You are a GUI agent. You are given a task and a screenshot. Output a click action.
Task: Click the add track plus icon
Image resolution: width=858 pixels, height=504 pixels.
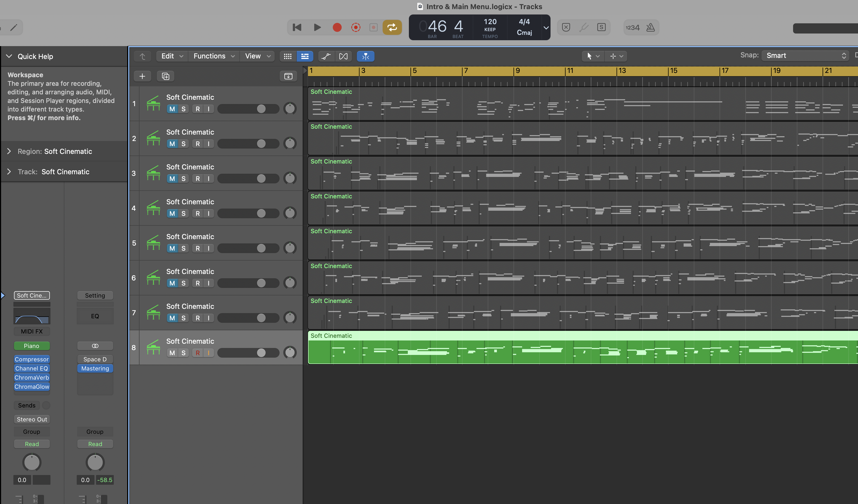click(x=142, y=76)
